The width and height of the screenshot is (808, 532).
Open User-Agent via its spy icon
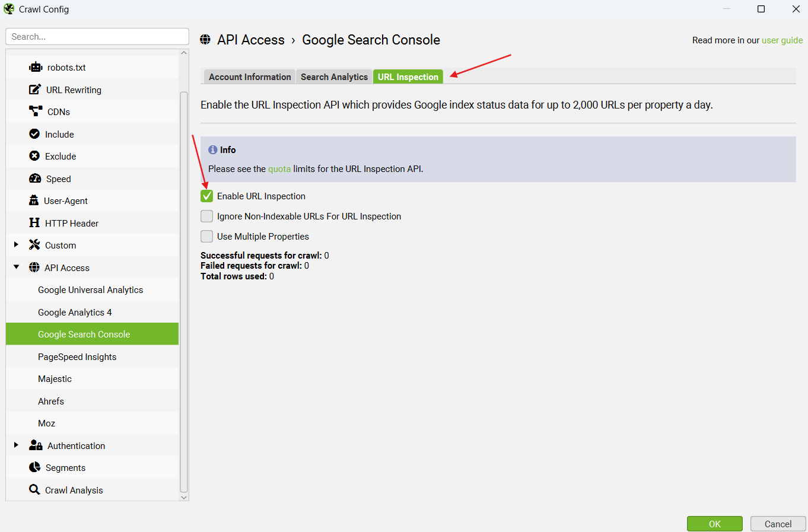click(x=34, y=200)
